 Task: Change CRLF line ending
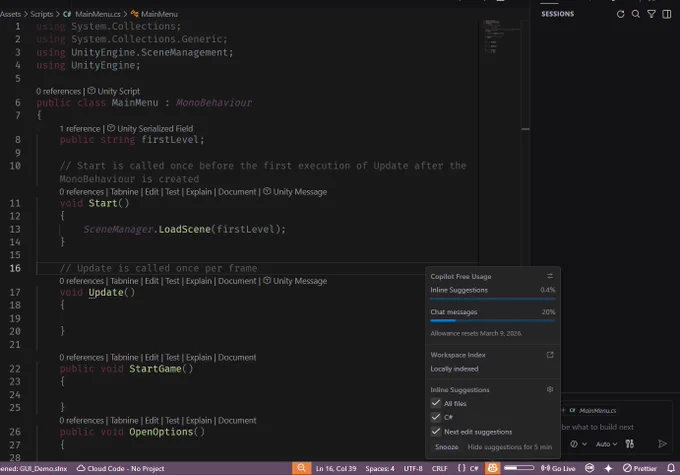[x=439, y=468]
